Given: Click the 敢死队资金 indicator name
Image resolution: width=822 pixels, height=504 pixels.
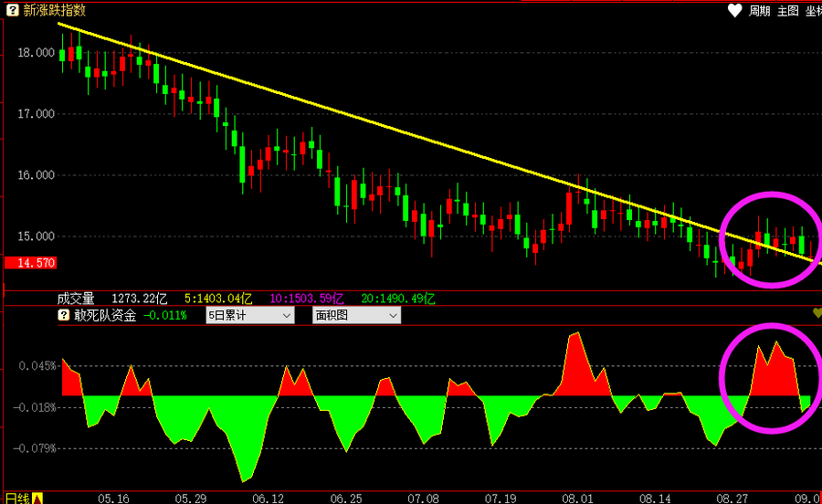Looking at the screenshot, I should pyautogui.click(x=105, y=315).
